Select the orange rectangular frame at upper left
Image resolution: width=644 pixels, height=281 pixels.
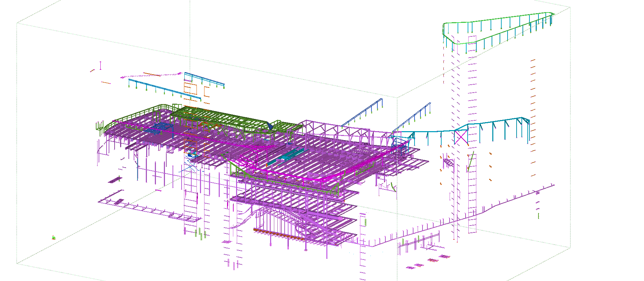(190, 88)
